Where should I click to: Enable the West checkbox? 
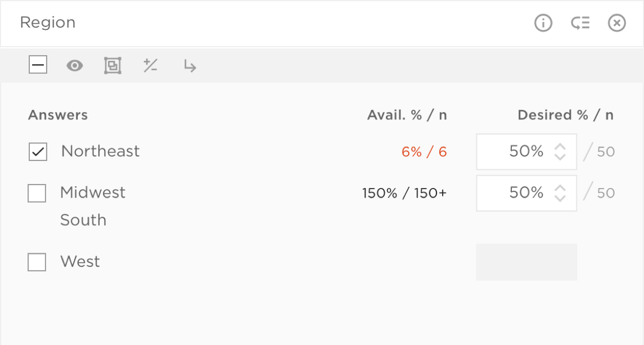click(x=37, y=262)
